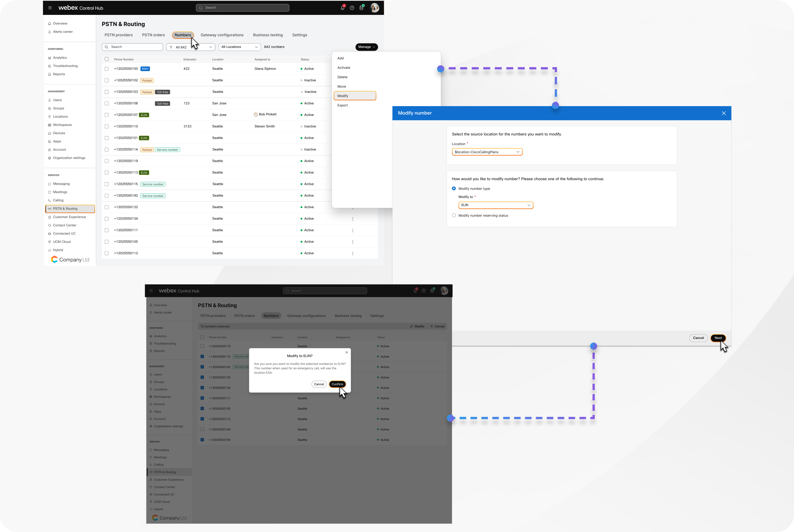Image resolution: width=794 pixels, height=532 pixels.
Task: Choose Modify number reserving status option
Action: point(454,216)
